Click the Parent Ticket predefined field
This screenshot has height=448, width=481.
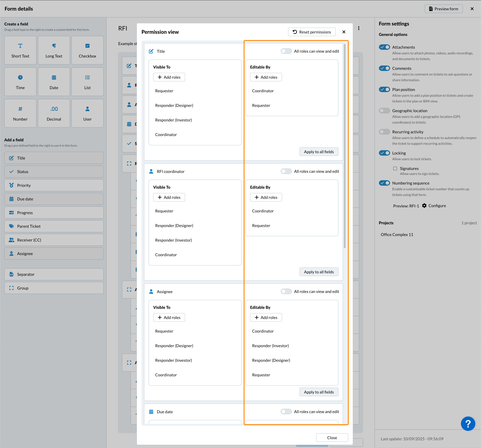tap(54, 226)
